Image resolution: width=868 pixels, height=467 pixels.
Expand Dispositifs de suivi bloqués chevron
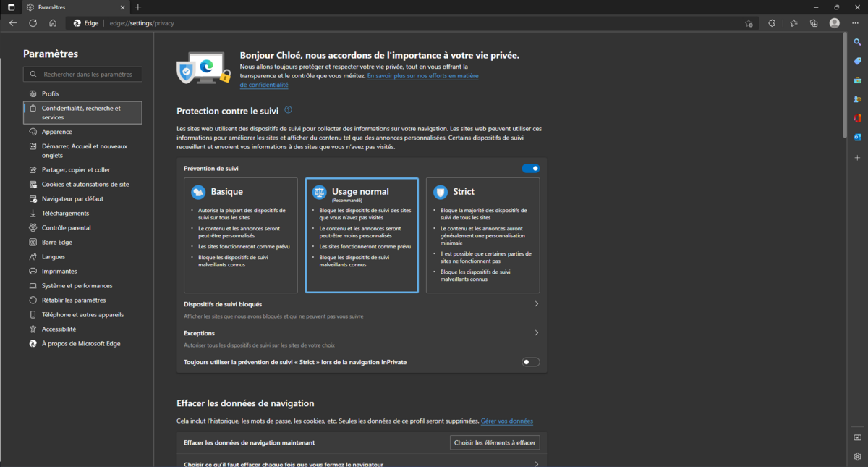536,304
